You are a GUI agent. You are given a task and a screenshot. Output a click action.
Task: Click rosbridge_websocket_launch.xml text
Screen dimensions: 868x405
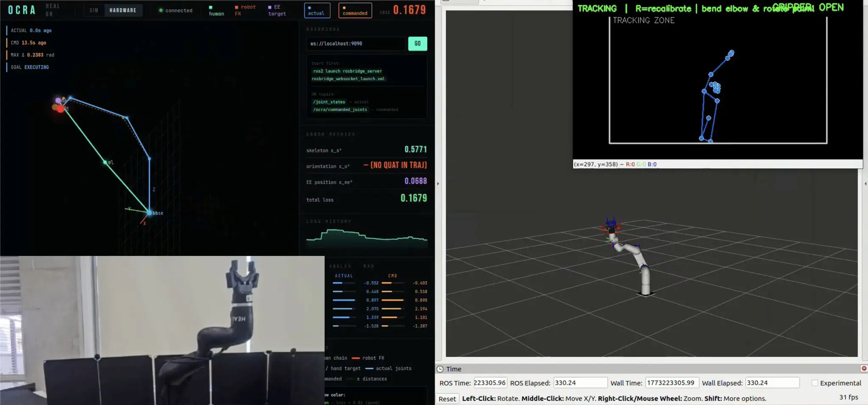348,79
